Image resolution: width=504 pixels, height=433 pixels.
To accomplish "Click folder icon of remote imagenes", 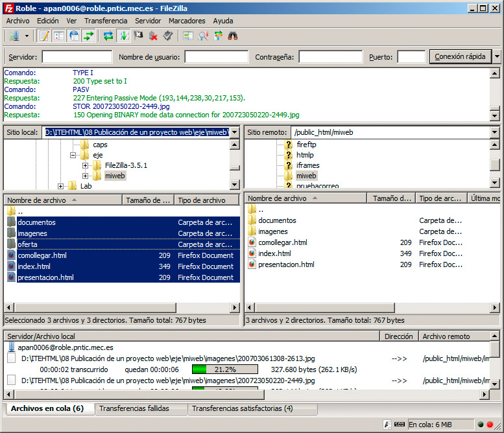I will coord(252,231).
